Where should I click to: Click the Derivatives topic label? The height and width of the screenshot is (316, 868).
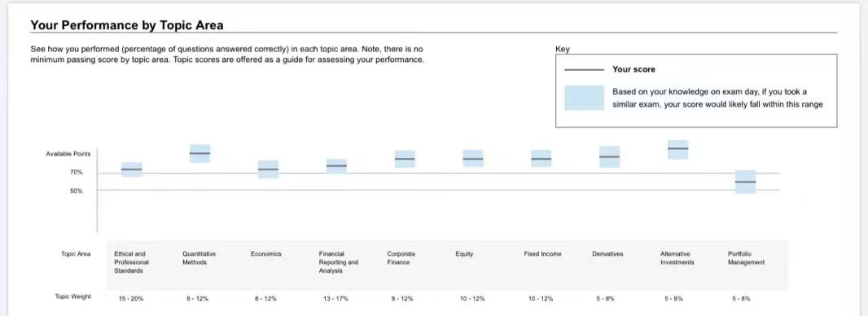click(x=607, y=254)
